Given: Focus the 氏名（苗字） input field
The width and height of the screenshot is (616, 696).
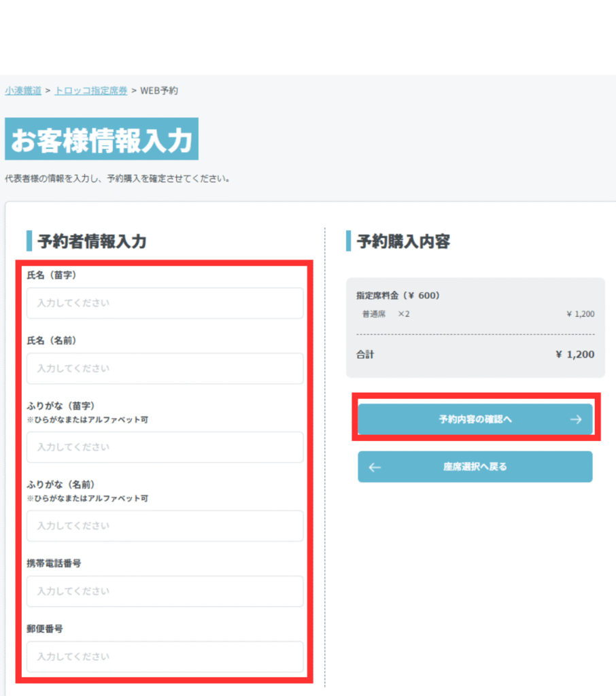Looking at the screenshot, I should [165, 303].
